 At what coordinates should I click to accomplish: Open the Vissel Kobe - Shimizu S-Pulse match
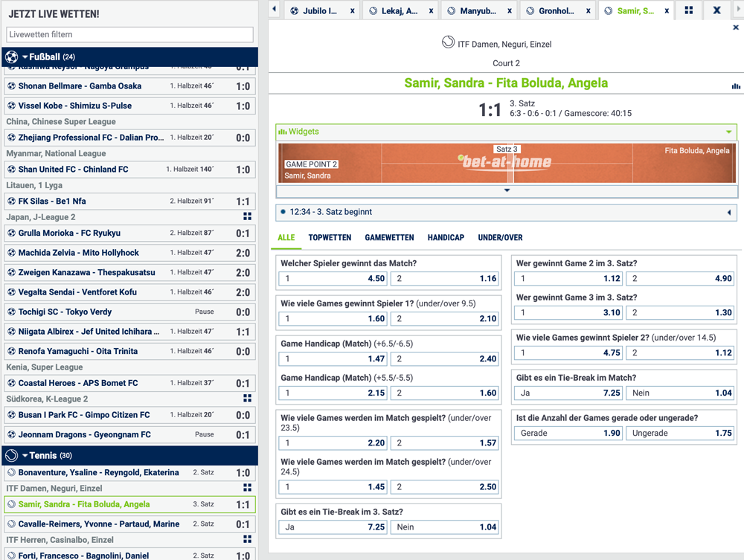tap(129, 106)
